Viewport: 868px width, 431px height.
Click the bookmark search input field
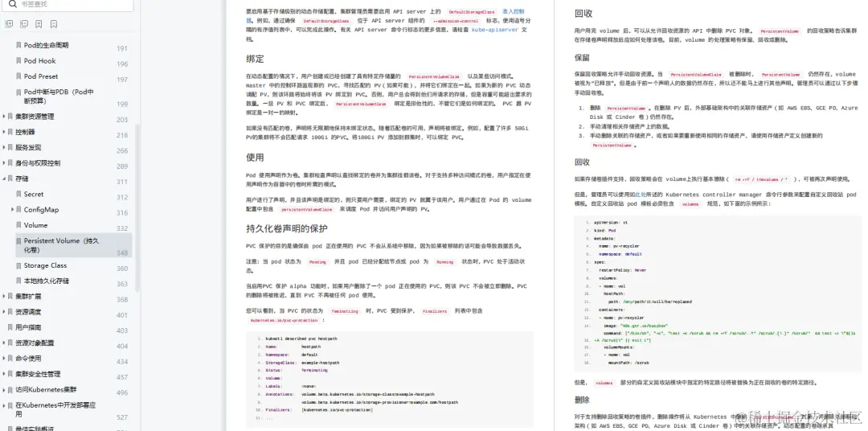[x=69, y=5]
